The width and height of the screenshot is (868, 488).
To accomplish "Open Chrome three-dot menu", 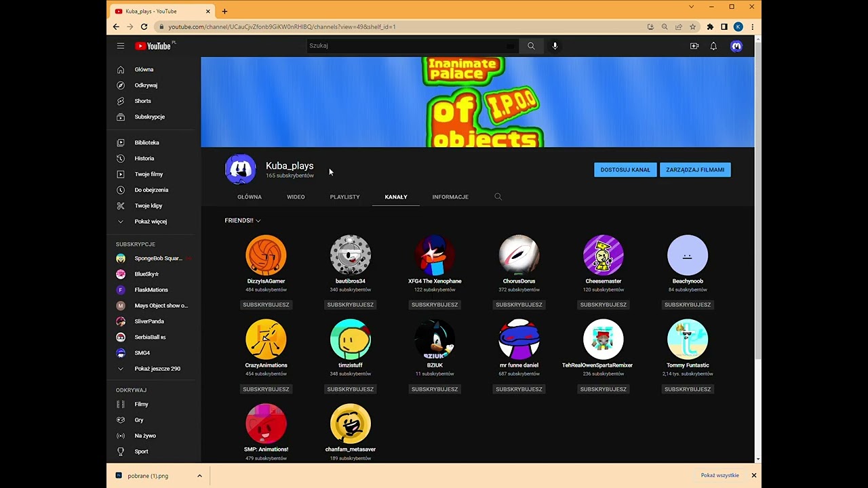I will pos(752,26).
